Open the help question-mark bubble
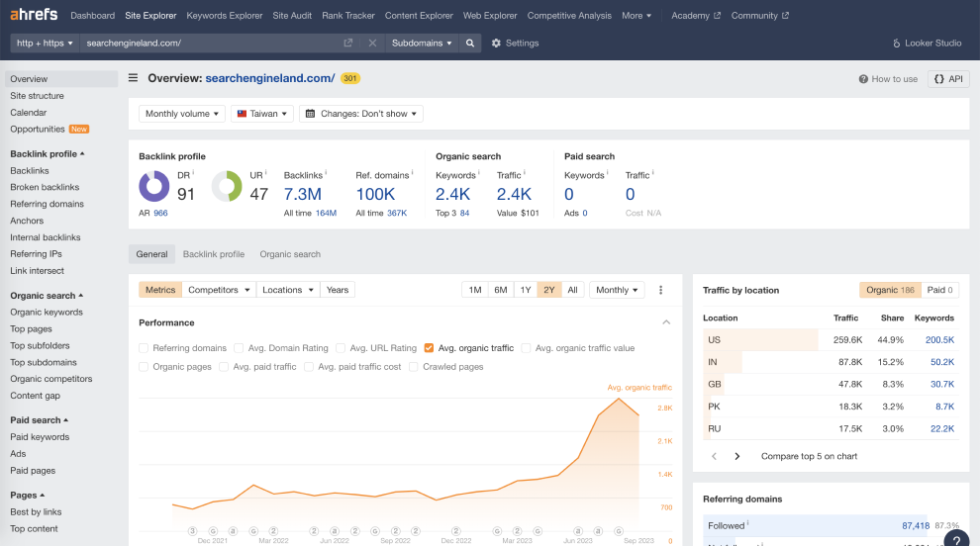 tap(956, 540)
